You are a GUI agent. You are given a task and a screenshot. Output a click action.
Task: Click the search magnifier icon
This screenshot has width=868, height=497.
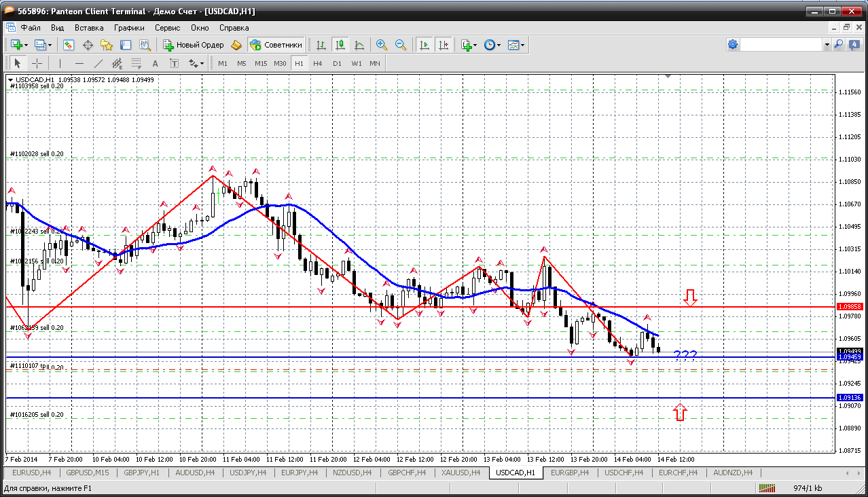tap(838, 44)
